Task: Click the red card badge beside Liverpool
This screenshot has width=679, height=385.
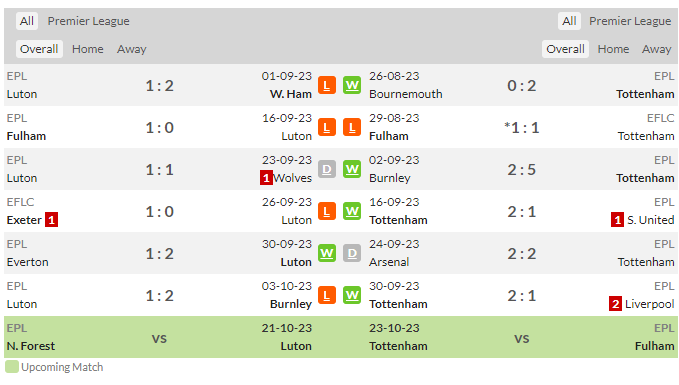Action: click(615, 304)
